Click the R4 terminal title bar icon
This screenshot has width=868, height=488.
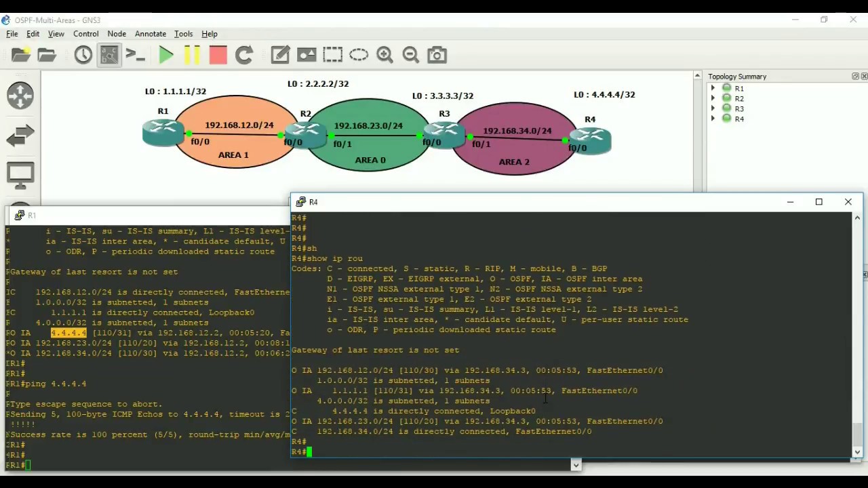pyautogui.click(x=300, y=202)
